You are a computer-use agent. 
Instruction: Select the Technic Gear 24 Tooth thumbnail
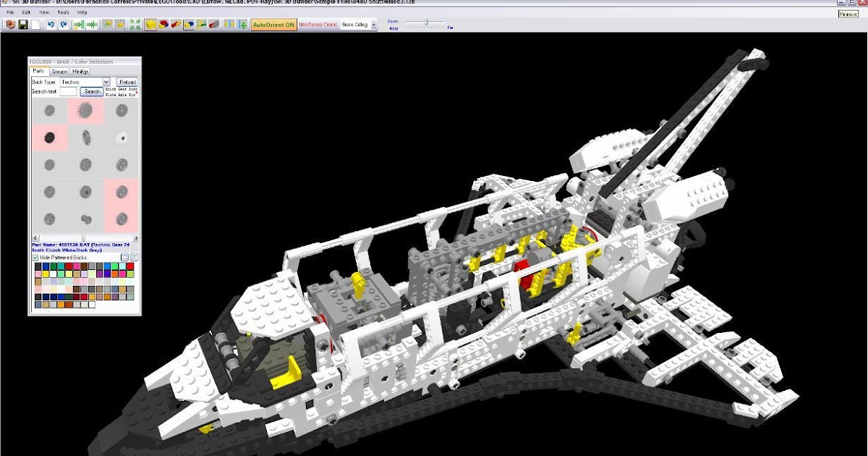(85, 111)
